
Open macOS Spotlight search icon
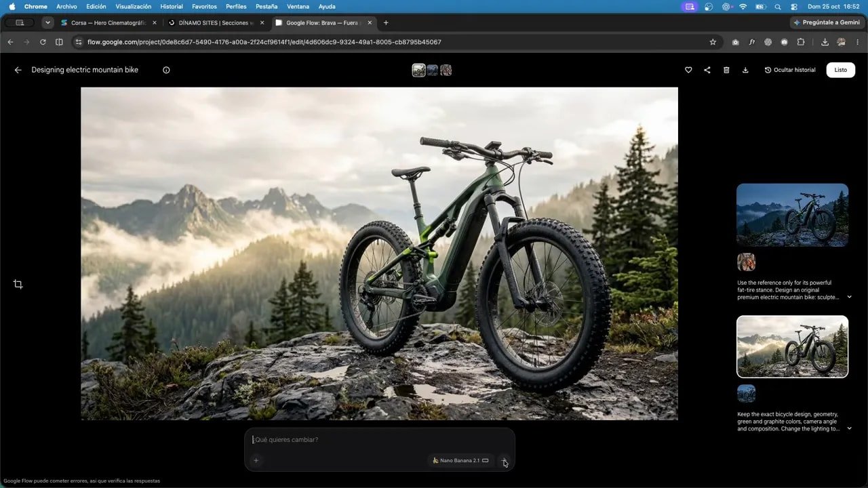click(x=777, y=7)
